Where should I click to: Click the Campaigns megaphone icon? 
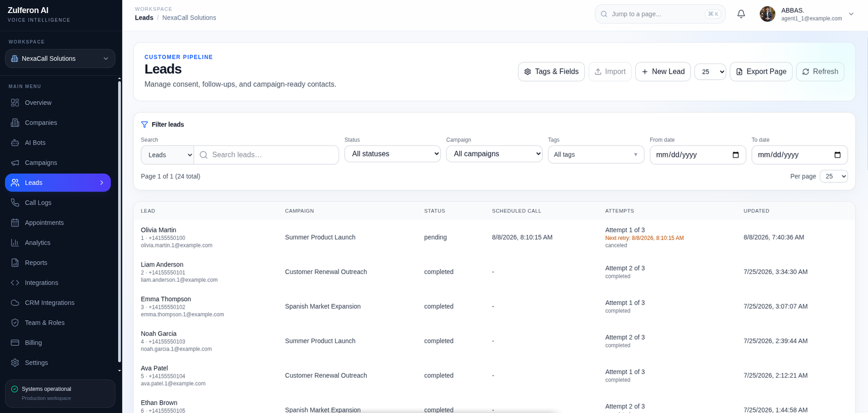(x=15, y=163)
